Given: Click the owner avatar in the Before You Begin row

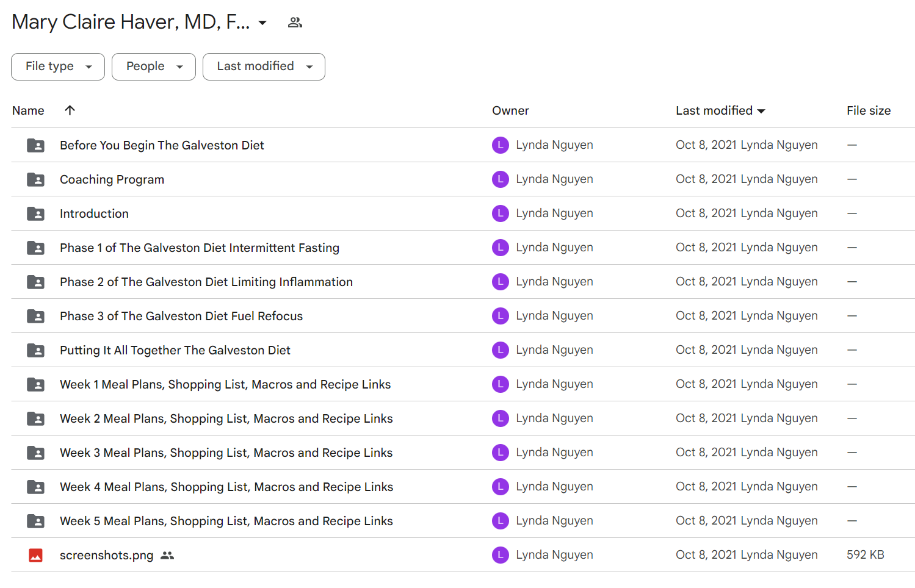Looking at the screenshot, I should pos(501,145).
